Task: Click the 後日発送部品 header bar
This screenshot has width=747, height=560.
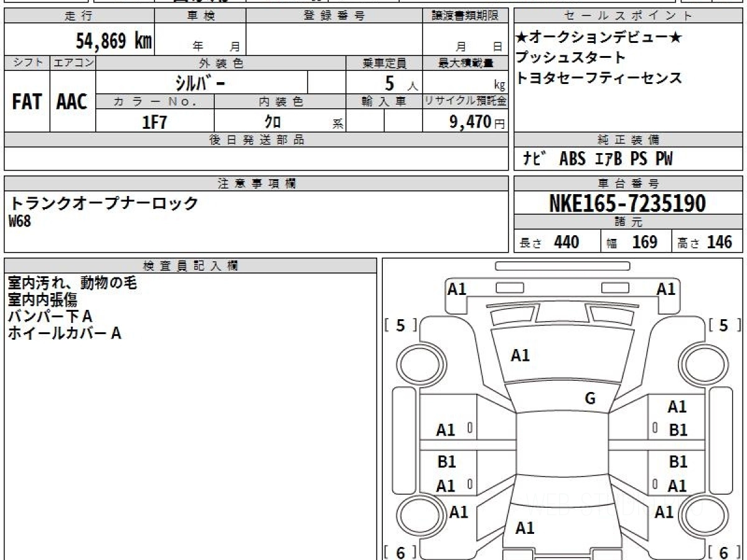Action: [x=256, y=140]
